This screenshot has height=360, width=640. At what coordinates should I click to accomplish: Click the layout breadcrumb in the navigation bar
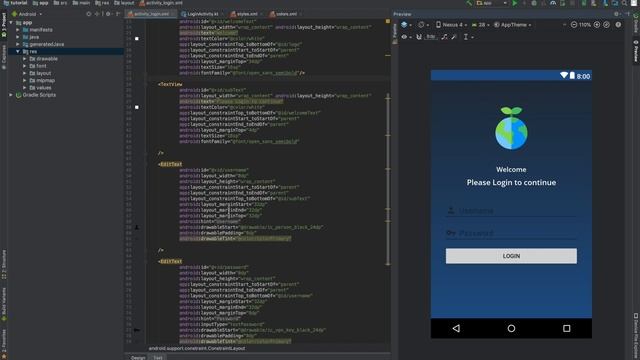tap(124, 3)
